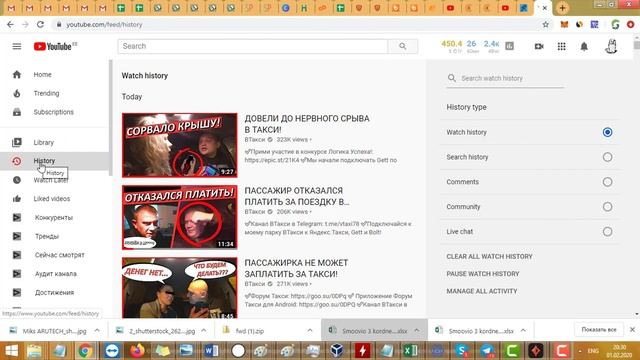This screenshot has width=640, height=360.
Task: Open title ДОВЕЛИ ДО НЕРВНОГО СРЫВА В ТАКСИ
Action: point(307,124)
